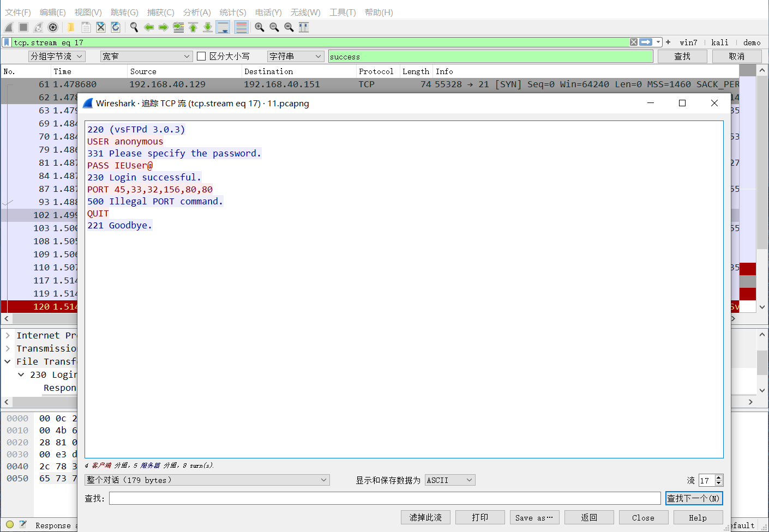This screenshot has width=769, height=532.
Task: Click the 滤掉此流 filter out stream button
Action: 426,517
